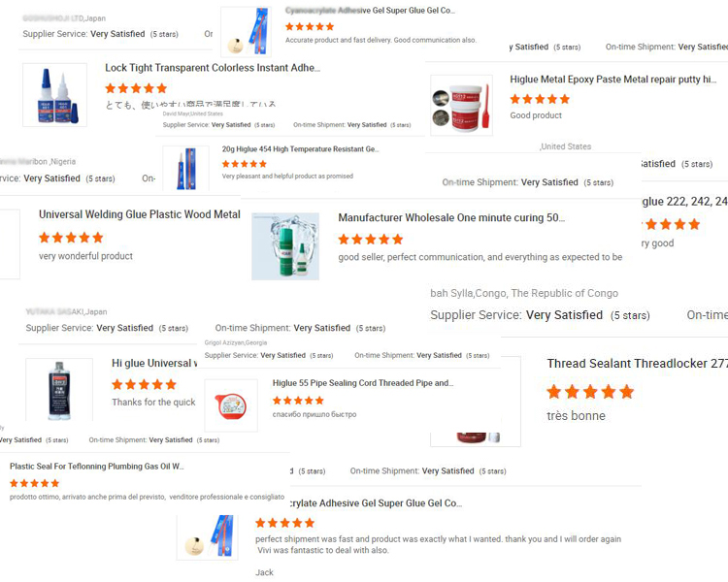
Task: Click the Hi glue Universal product thumbnail
Action: 58,389
